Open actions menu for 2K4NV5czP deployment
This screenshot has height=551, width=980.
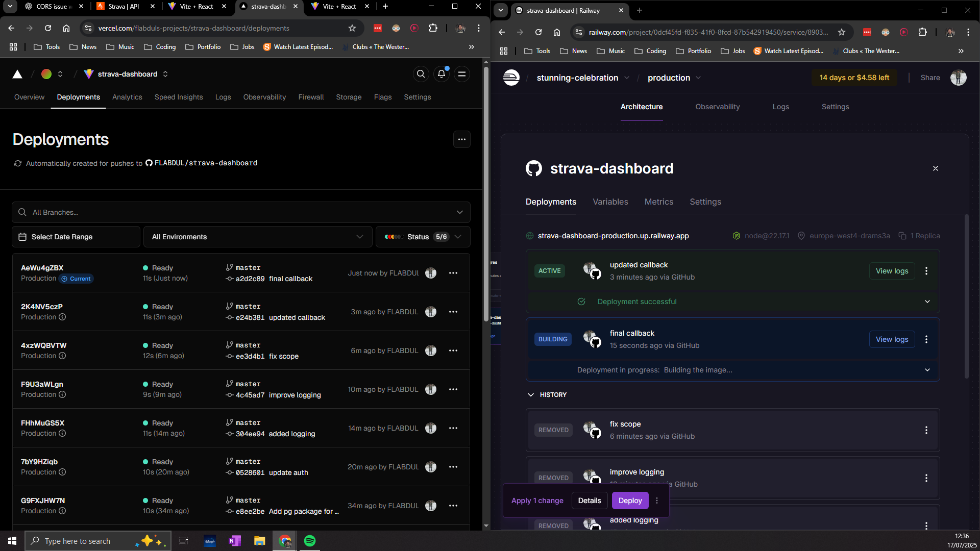(x=453, y=312)
